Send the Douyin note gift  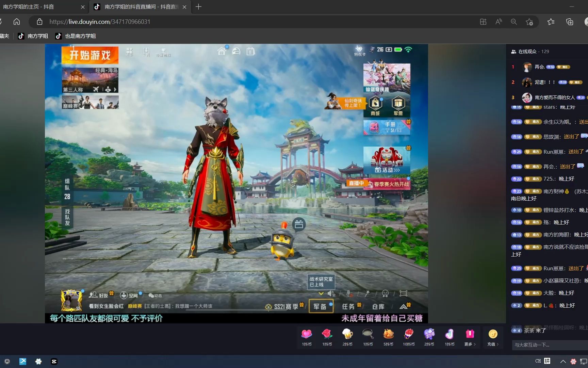[x=450, y=337]
